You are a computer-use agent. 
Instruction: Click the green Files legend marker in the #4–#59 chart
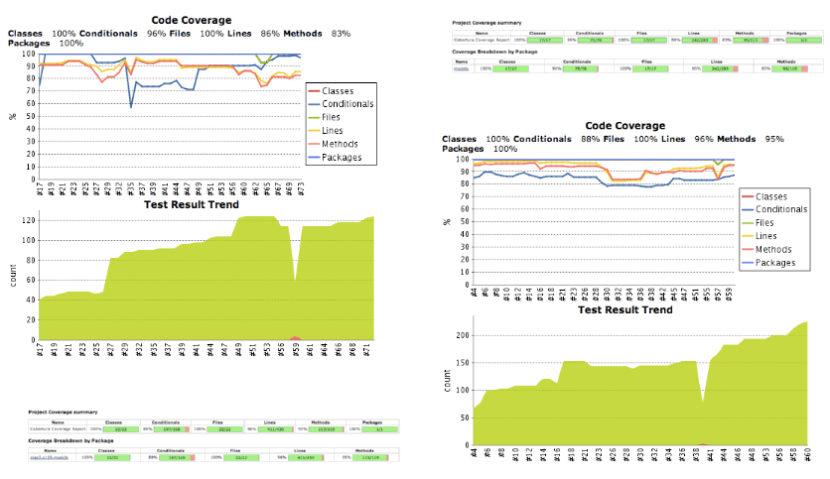(x=747, y=223)
